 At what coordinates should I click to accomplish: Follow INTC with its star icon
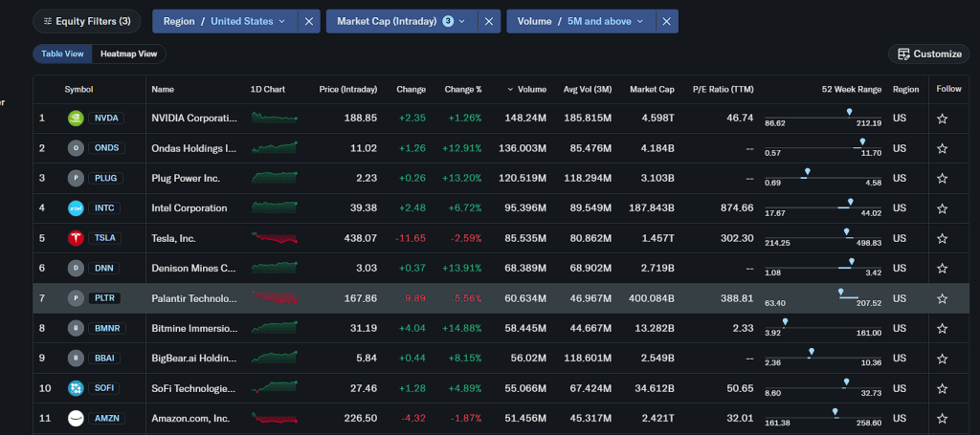click(x=942, y=208)
